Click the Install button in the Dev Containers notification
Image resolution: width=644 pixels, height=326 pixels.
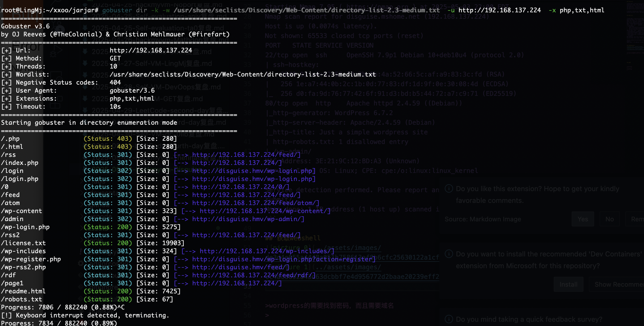[x=568, y=284]
